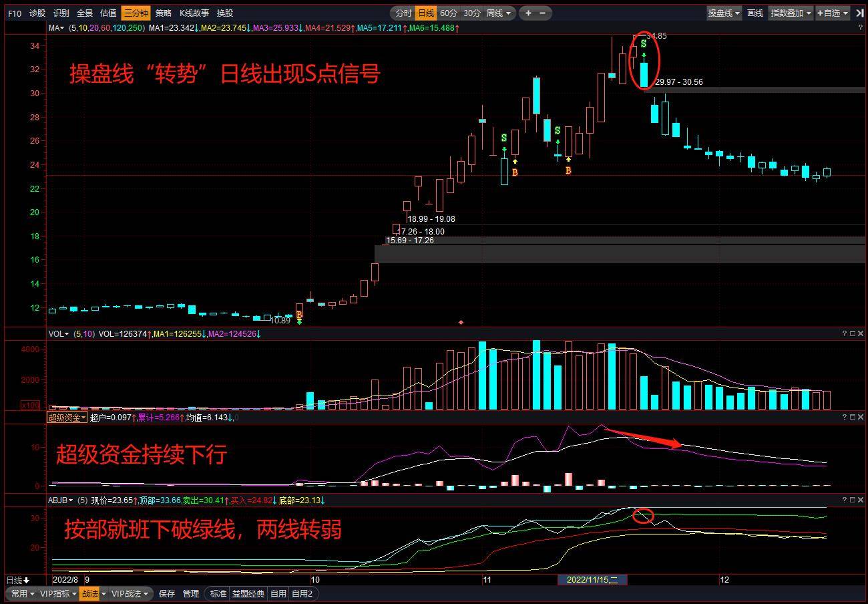Image resolution: width=868 pixels, height=604 pixels.
Task: Close the VOL indicator panel
Action: point(861,333)
